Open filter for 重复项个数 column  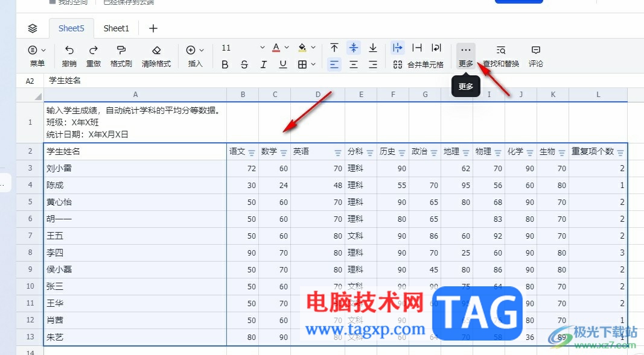(620, 152)
